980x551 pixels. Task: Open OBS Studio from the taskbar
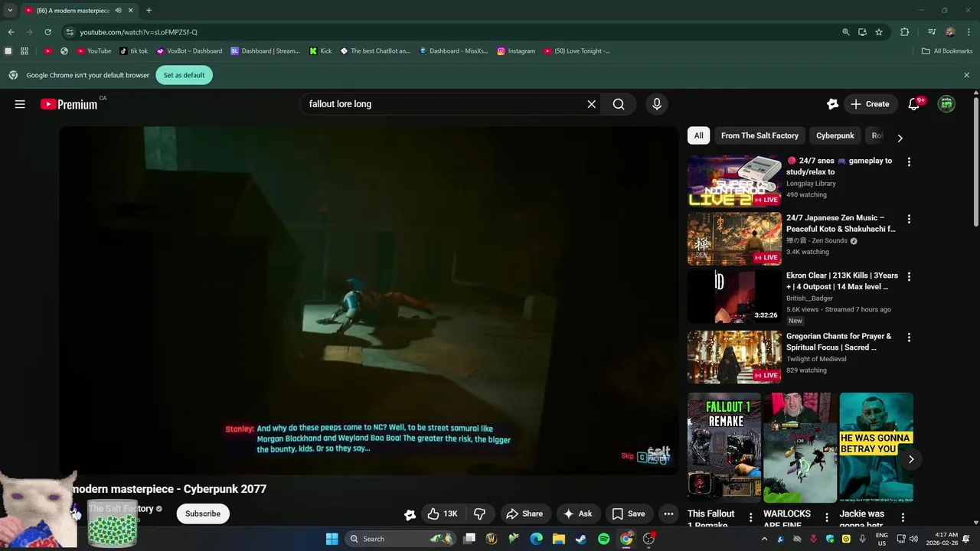(x=648, y=539)
